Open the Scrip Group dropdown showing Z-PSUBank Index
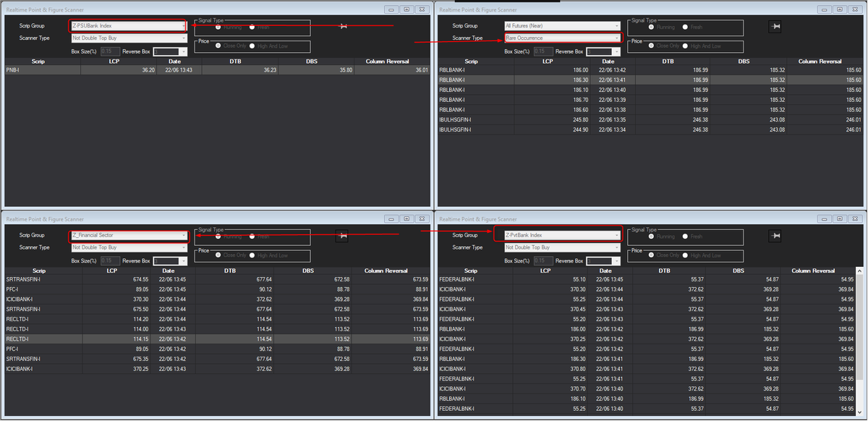 [129, 26]
